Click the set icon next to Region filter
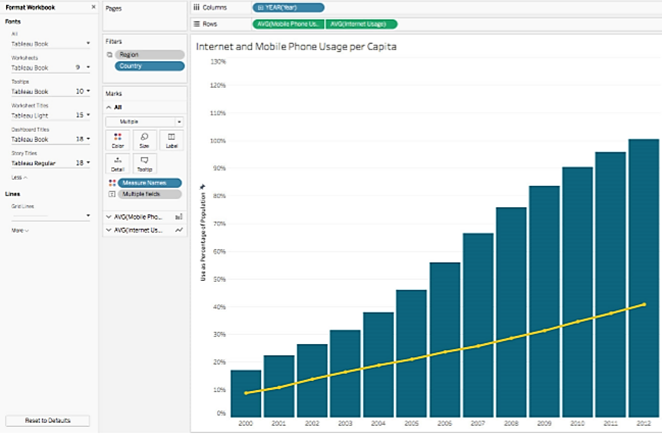 (x=109, y=54)
